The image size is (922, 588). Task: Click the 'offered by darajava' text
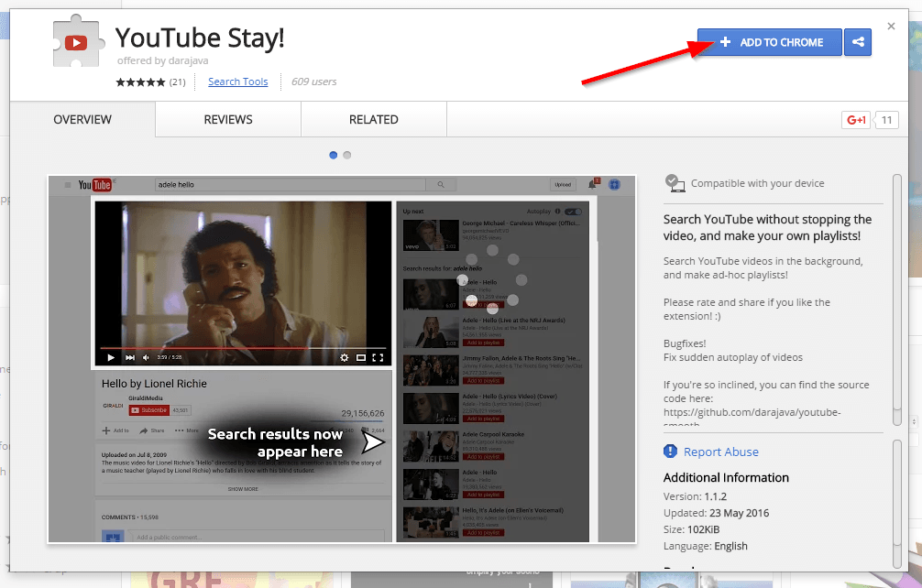pyautogui.click(x=162, y=60)
